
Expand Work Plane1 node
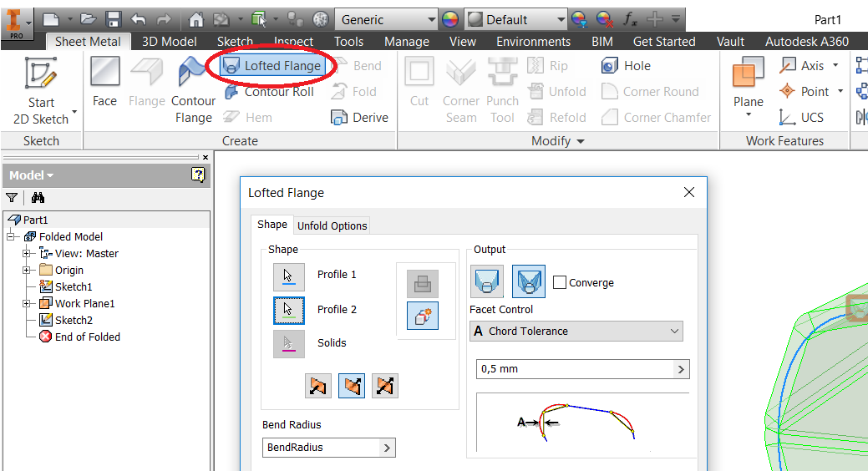pos(26,303)
